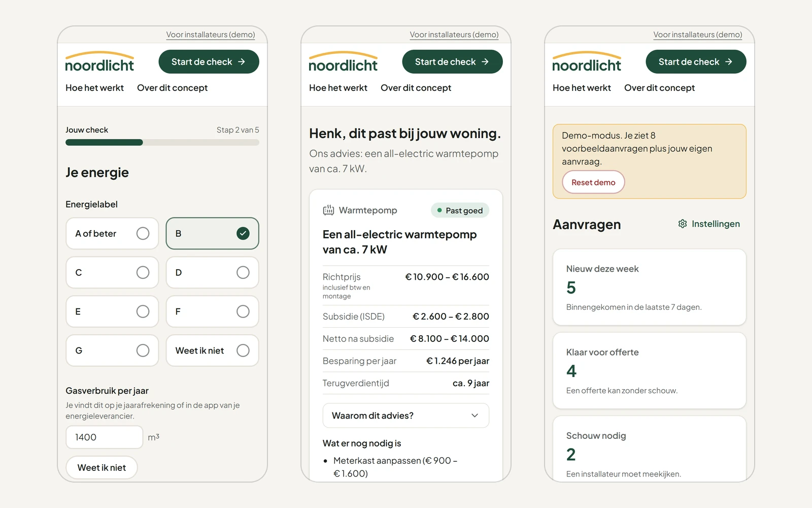Click Netto na subsidie value € 8.100 – € 14.000
812x508 pixels.
click(450, 339)
